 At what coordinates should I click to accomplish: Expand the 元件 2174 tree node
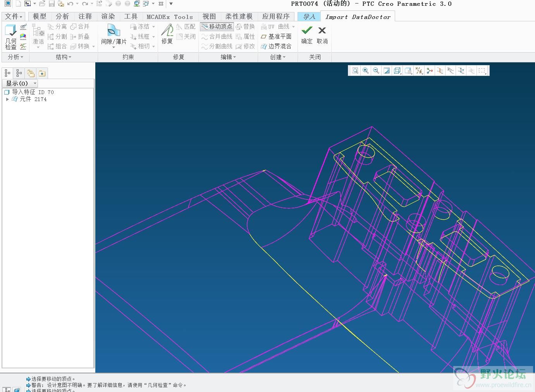(7, 99)
